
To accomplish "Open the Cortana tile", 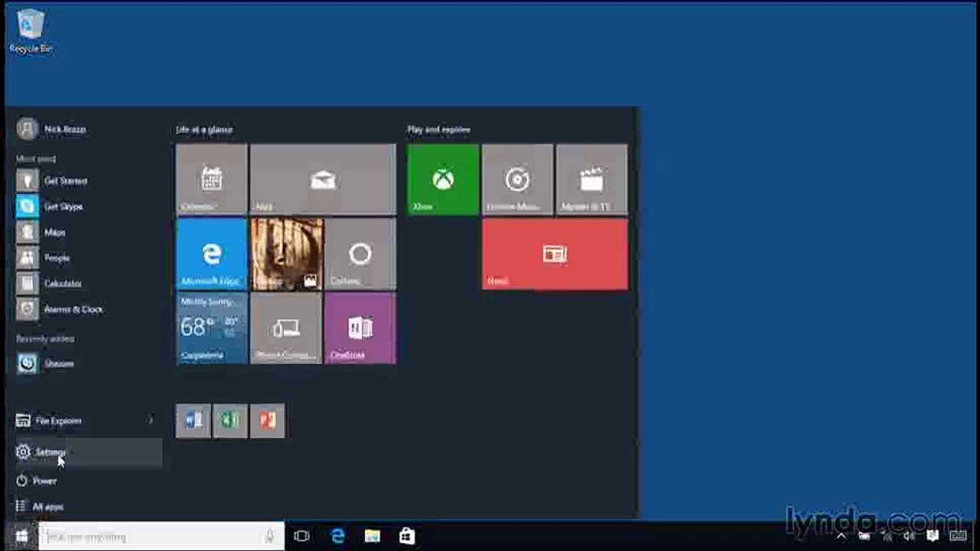I will click(360, 254).
